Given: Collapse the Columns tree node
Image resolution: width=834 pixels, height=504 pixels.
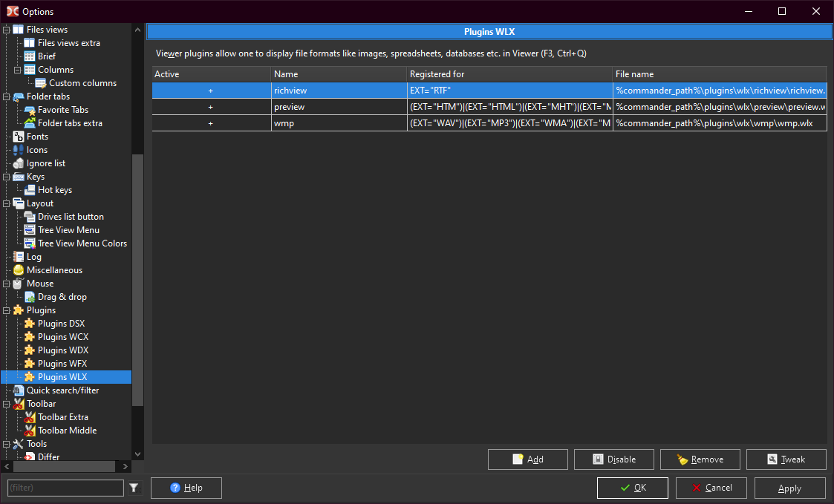Looking at the screenshot, I should [18, 70].
